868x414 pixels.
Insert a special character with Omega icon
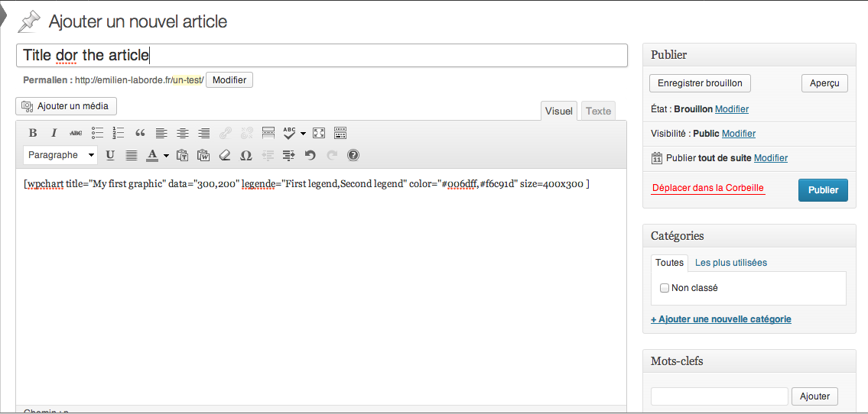245,155
